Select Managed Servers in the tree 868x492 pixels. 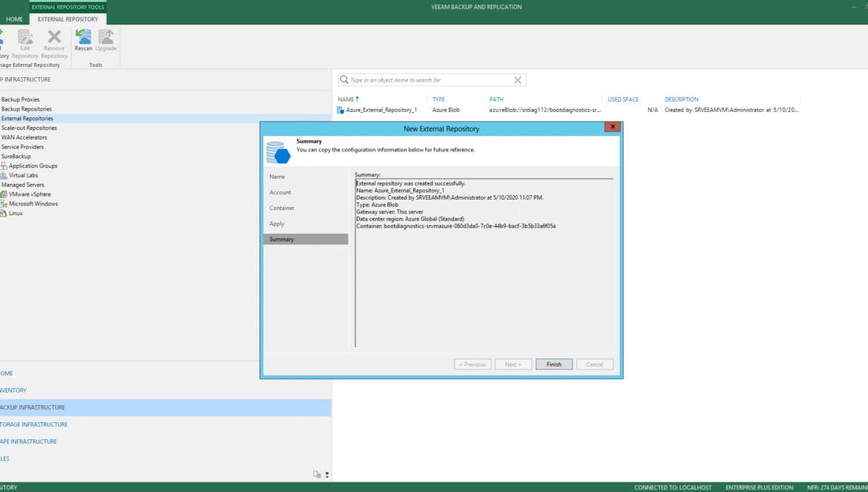(x=23, y=185)
